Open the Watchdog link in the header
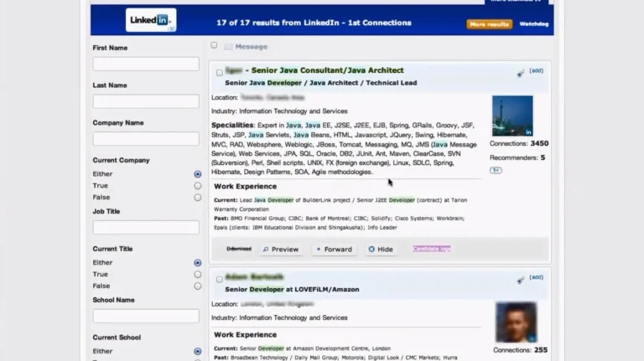 tap(534, 23)
